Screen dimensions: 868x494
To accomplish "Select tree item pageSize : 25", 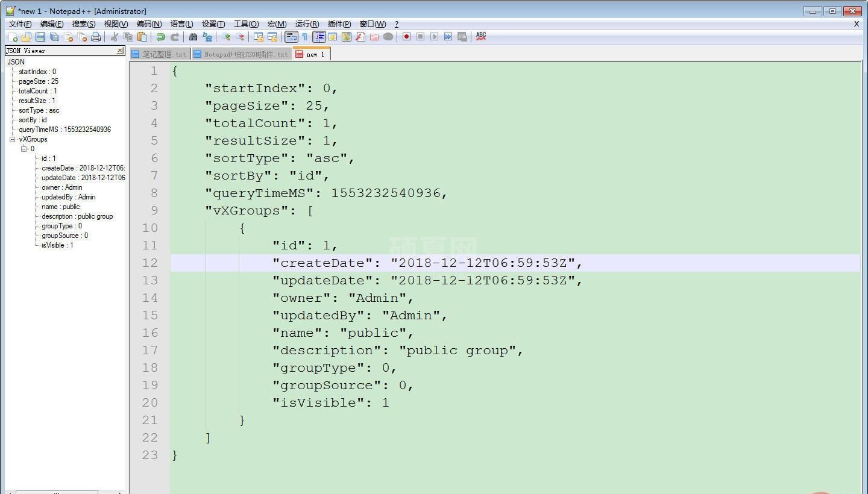I will (39, 81).
